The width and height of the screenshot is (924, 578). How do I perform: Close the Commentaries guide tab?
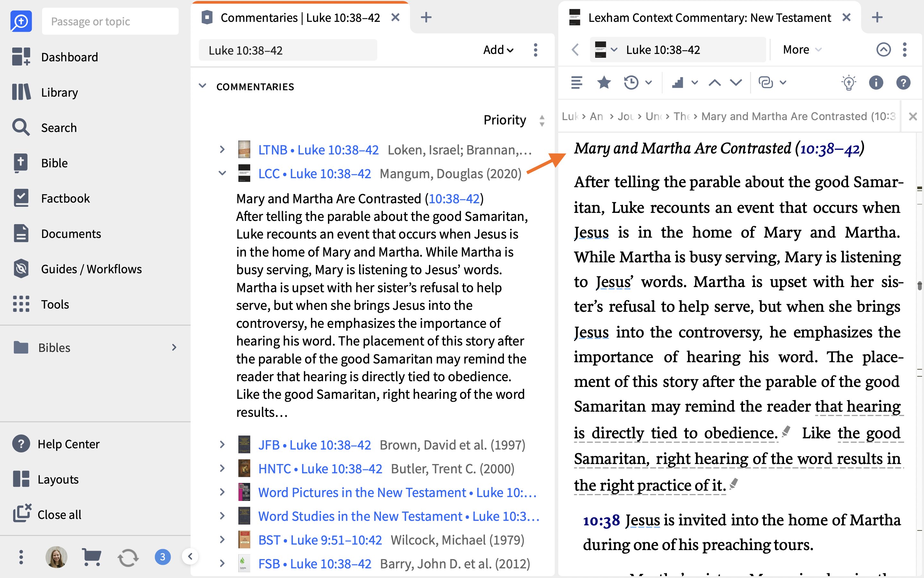(x=396, y=17)
